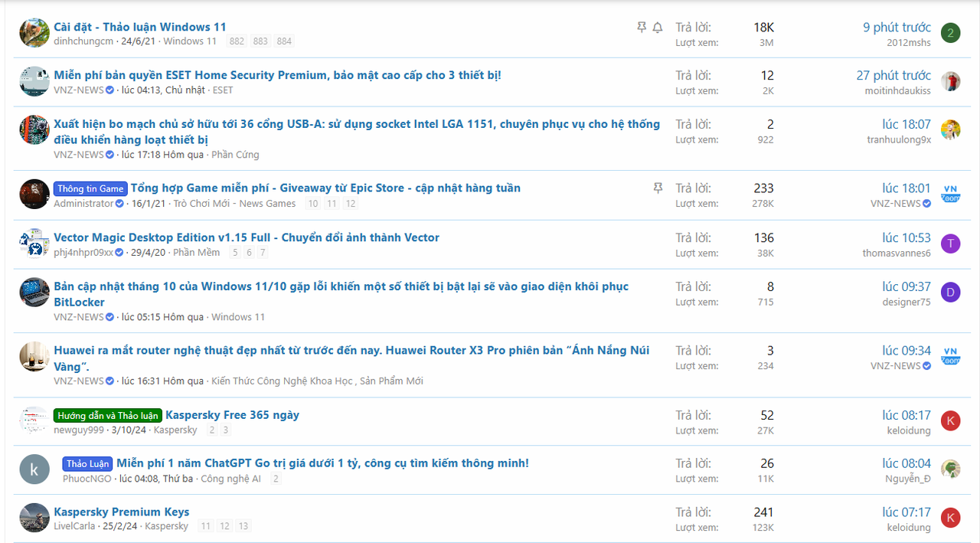Open tranhuulong9x avatar icon
Screen dimensions: 980x543
coord(950,130)
